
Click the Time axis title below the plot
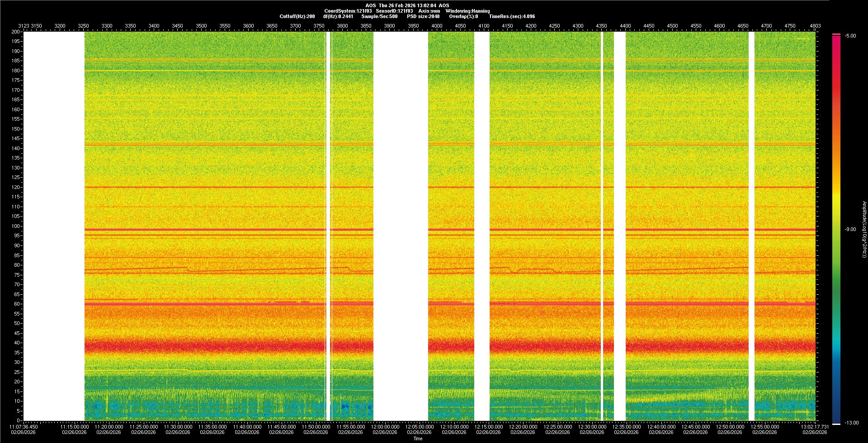[418, 438]
